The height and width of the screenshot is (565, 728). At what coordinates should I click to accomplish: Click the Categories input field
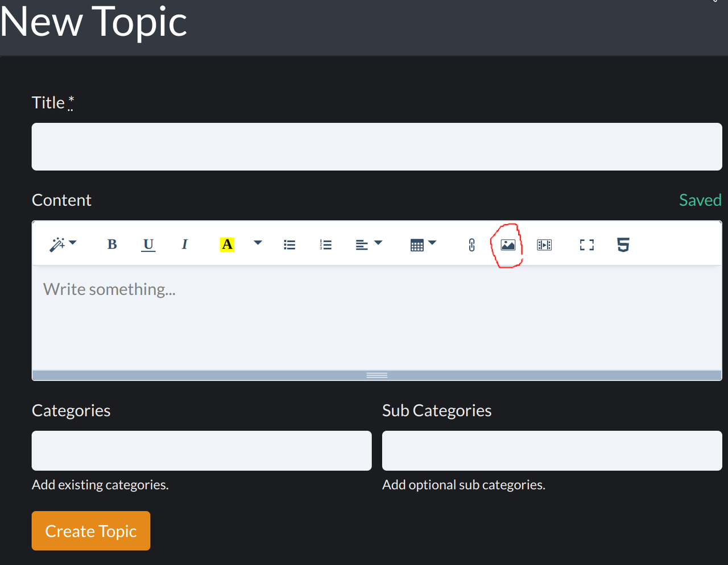coord(201,451)
